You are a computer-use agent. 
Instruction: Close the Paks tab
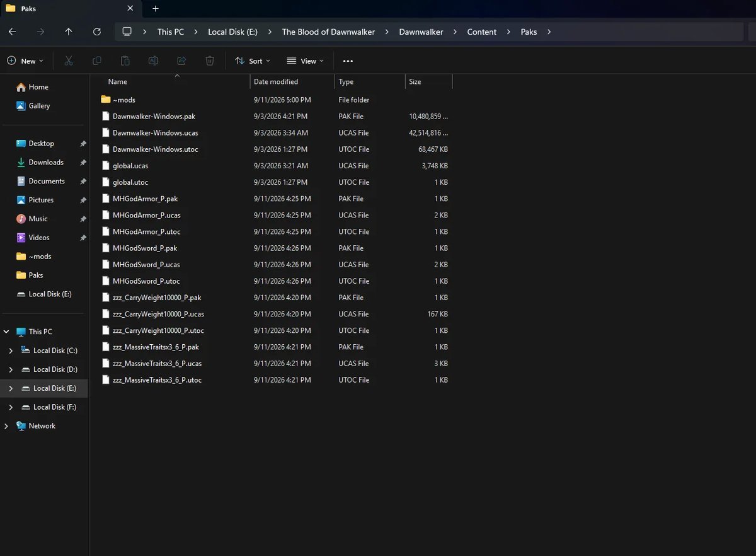130,9
